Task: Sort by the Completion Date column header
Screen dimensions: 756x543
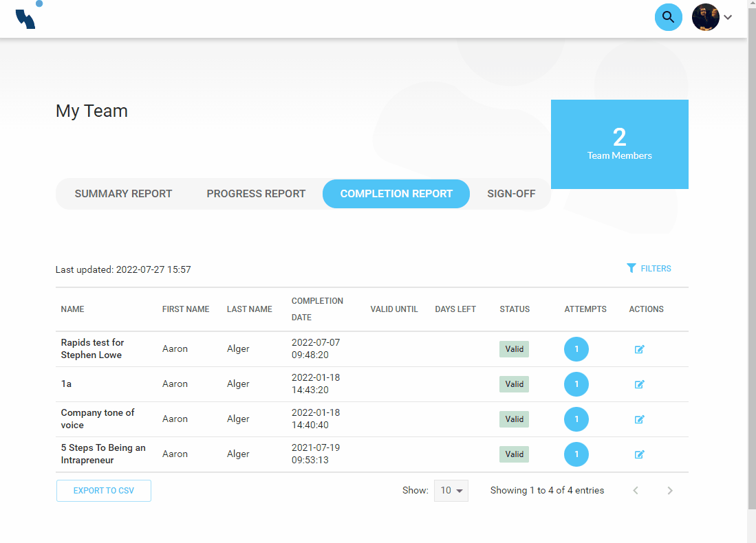Action: tap(317, 309)
